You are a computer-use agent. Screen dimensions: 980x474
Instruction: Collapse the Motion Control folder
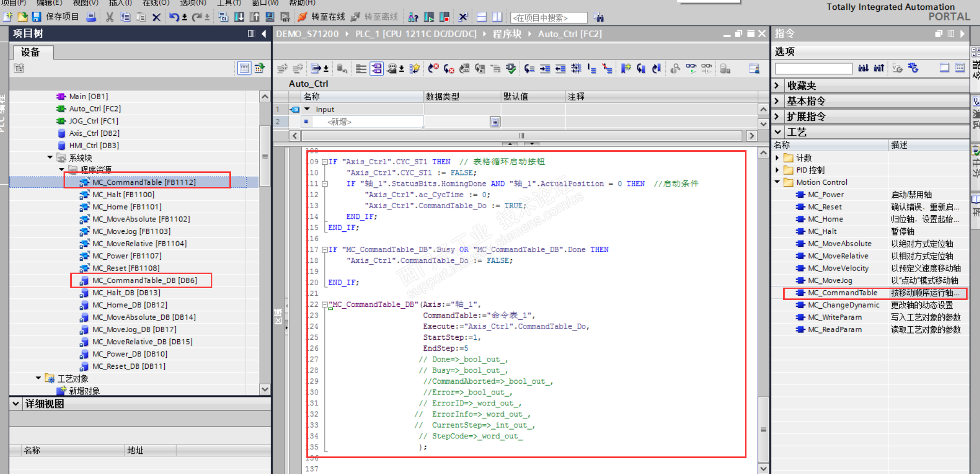777,182
